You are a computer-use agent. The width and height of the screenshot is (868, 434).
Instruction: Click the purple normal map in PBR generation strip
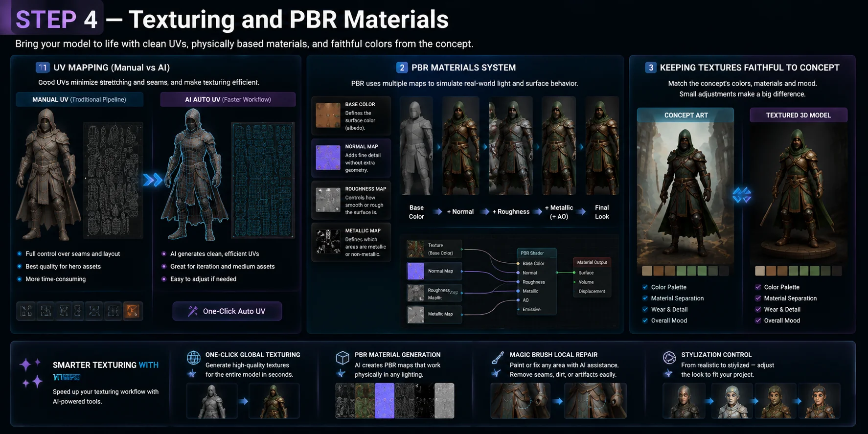(x=385, y=401)
